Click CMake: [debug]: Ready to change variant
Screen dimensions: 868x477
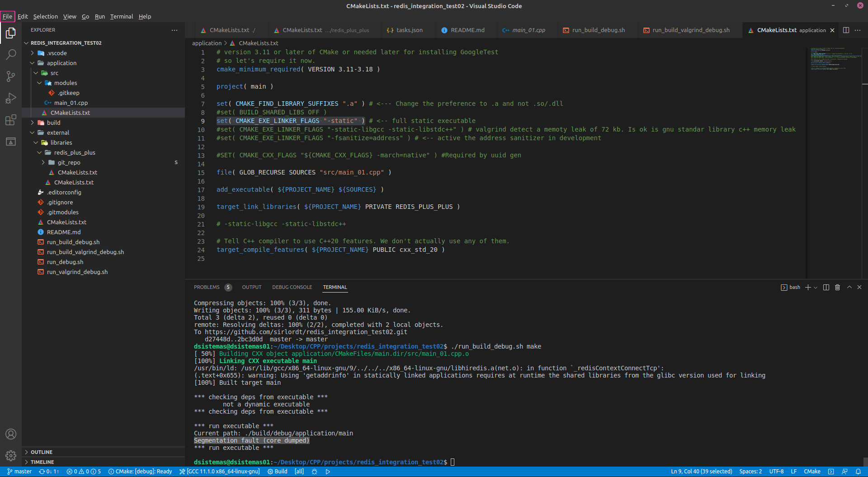(x=140, y=471)
